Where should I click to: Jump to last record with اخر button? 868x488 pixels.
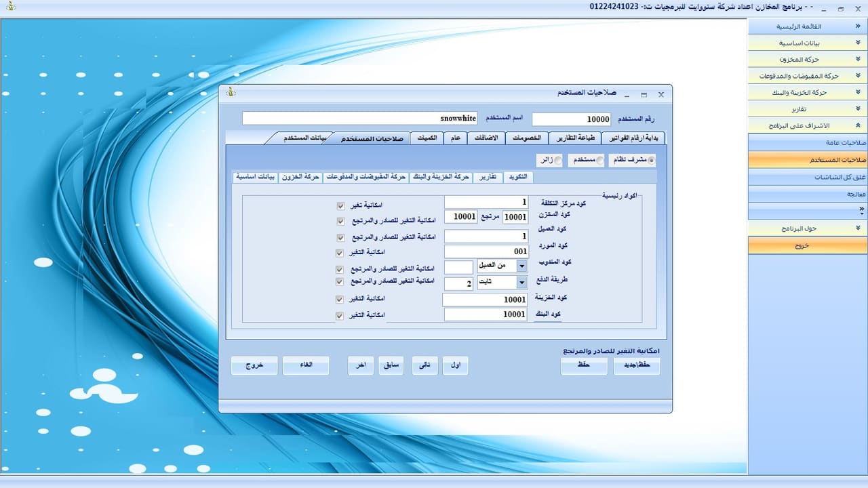361,366
